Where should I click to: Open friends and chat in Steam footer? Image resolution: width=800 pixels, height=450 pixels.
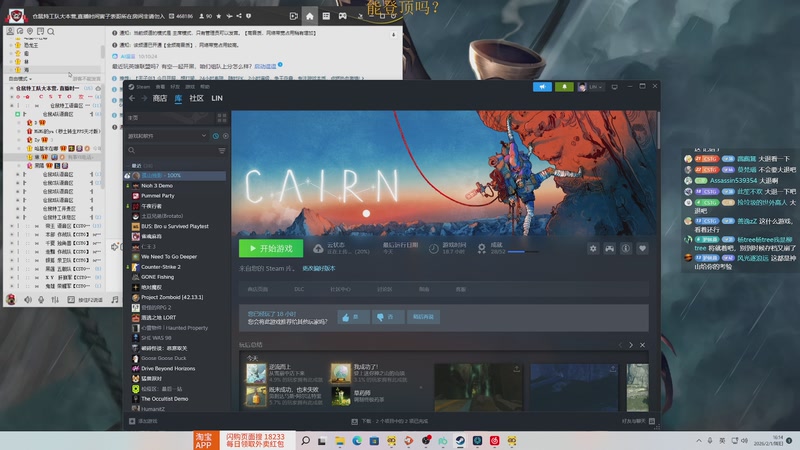(x=638, y=421)
